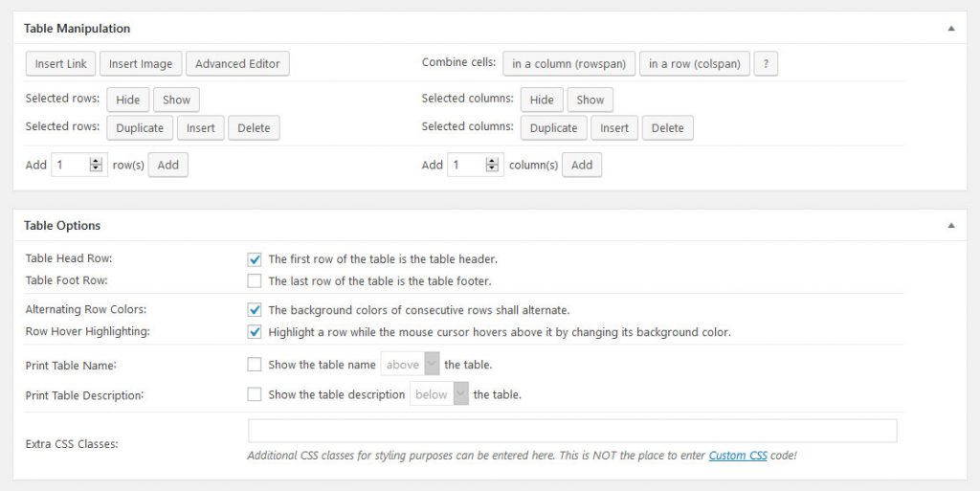980x491 pixels.
Task: Collapse the Table Manipulation panel
Action: coord(950,29)
